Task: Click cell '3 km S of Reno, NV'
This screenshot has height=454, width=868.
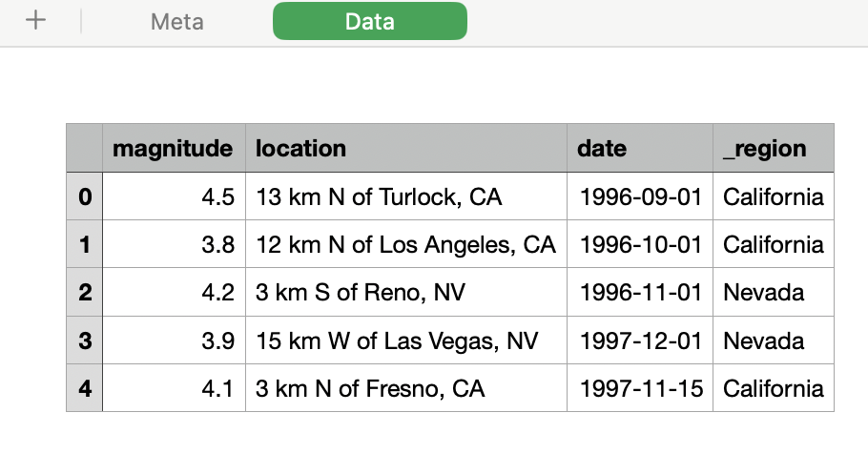Action: click(406, 292)
